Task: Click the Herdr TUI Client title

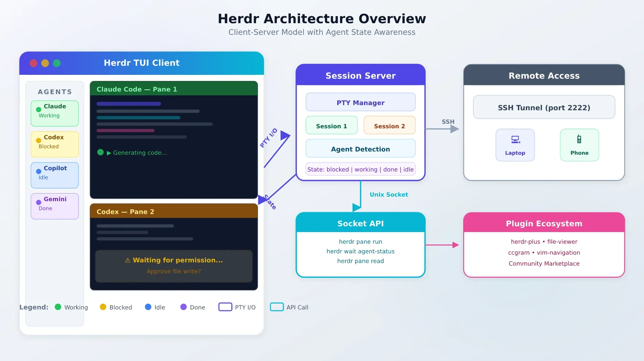Action: point(142,63)
